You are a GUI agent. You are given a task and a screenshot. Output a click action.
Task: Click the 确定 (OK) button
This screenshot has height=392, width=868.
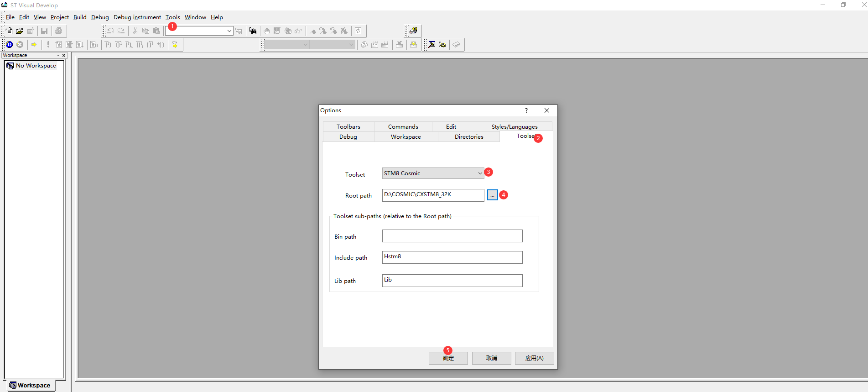click(x=448, y=358)
